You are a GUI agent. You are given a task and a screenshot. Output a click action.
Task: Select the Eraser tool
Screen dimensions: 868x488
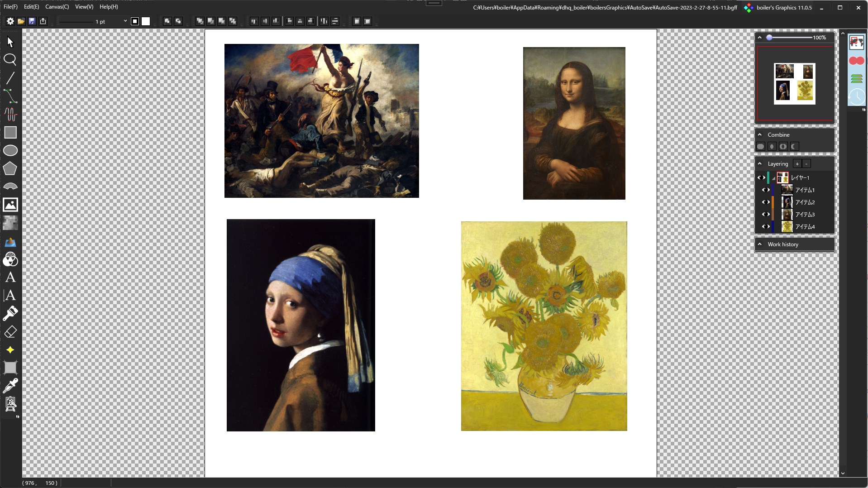click(10, 332)
